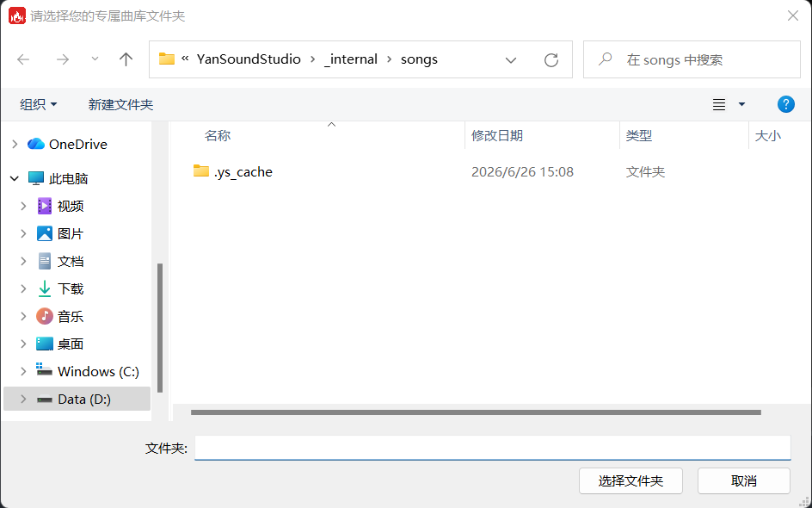Open the recent locations dropdown arrow
The image size is (812, 508).
95,59
